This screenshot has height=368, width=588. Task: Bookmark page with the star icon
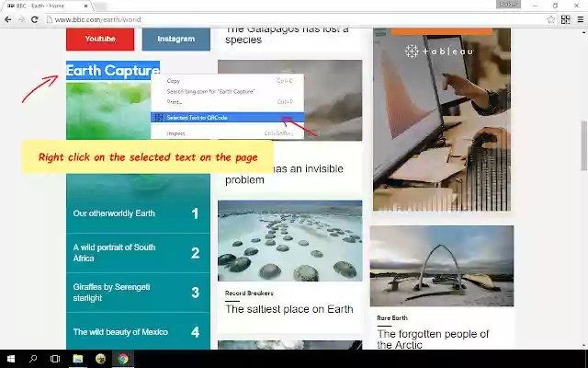pos(550,19)
